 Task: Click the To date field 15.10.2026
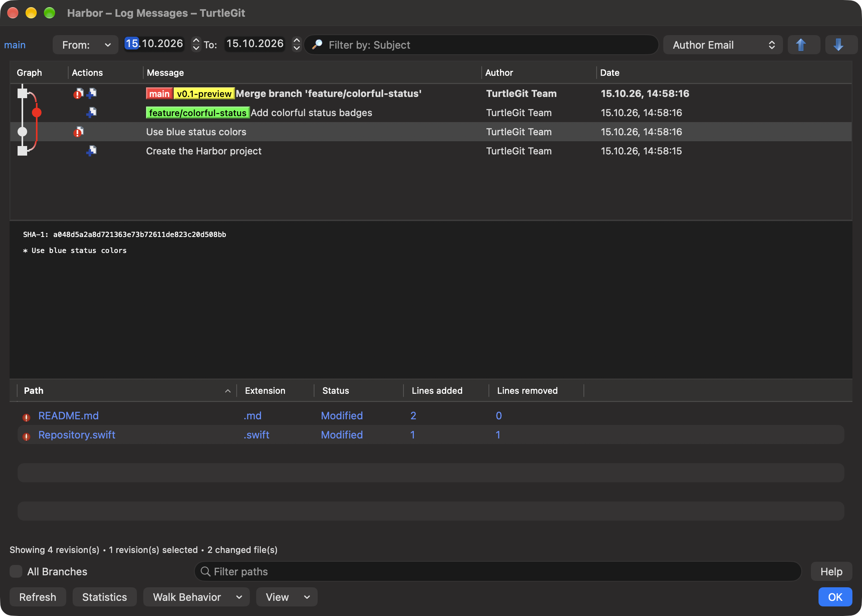click(x=255, y=43)
